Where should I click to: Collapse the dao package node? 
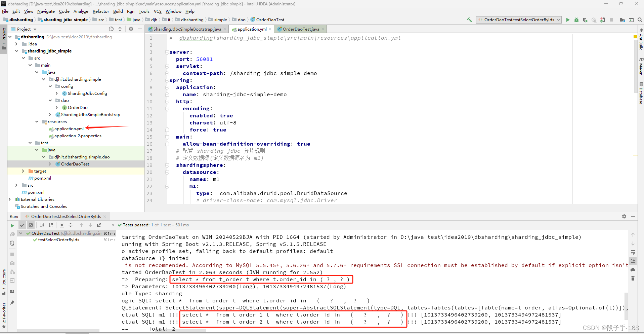tap(50, 100)
